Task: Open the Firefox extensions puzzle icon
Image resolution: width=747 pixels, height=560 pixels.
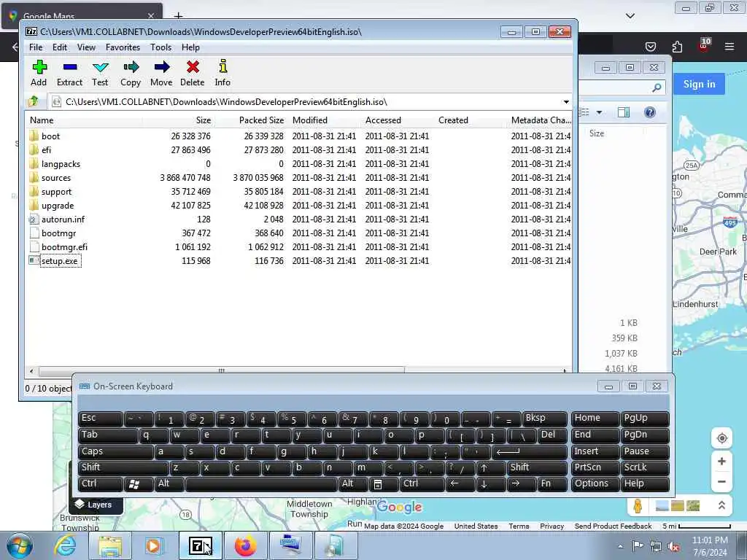Action: click(677, 47)
